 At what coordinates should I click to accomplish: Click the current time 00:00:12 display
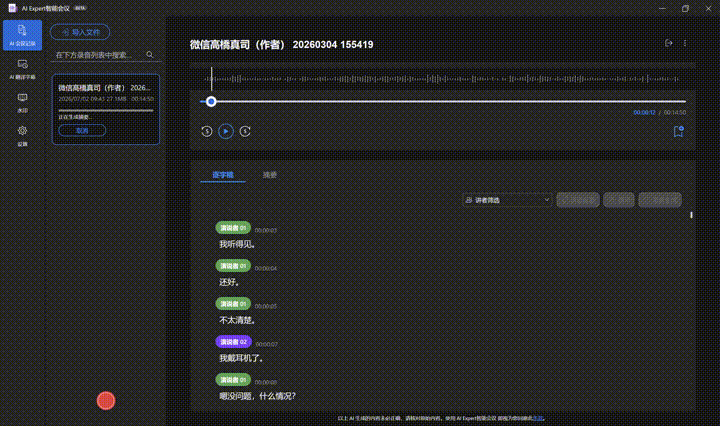[x=644, y=112]
